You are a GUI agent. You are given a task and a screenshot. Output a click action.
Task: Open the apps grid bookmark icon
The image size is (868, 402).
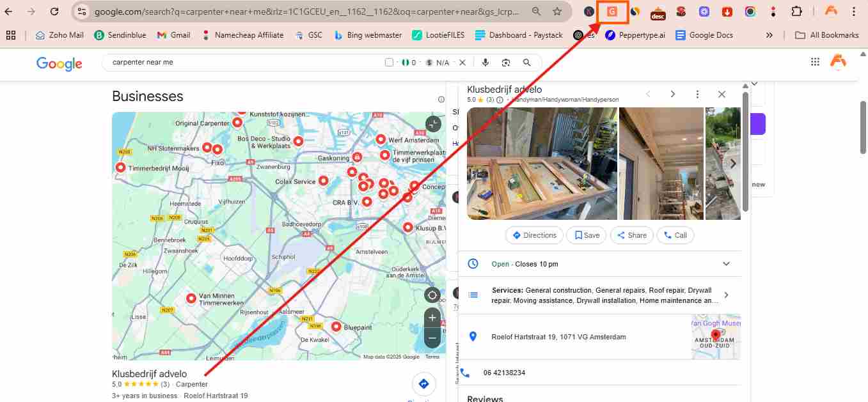tap(11, 35)
